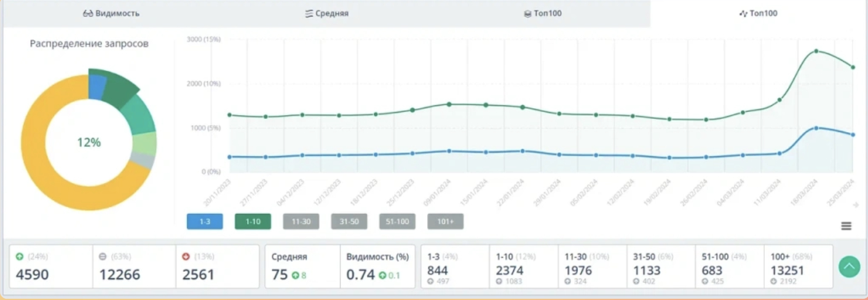The width and height of the screenshot is (868, 300).
Task: Switch to the Средняя tab
Action: click(x=326, y=13)
